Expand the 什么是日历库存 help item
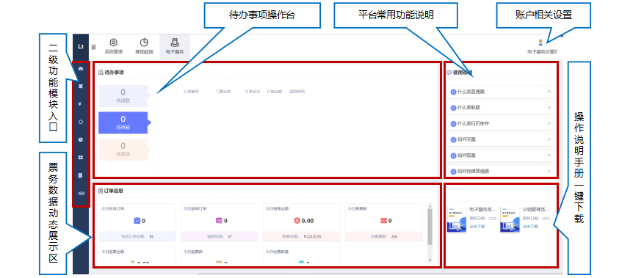This screenshot has width=644, height=278. click(500, 123)
